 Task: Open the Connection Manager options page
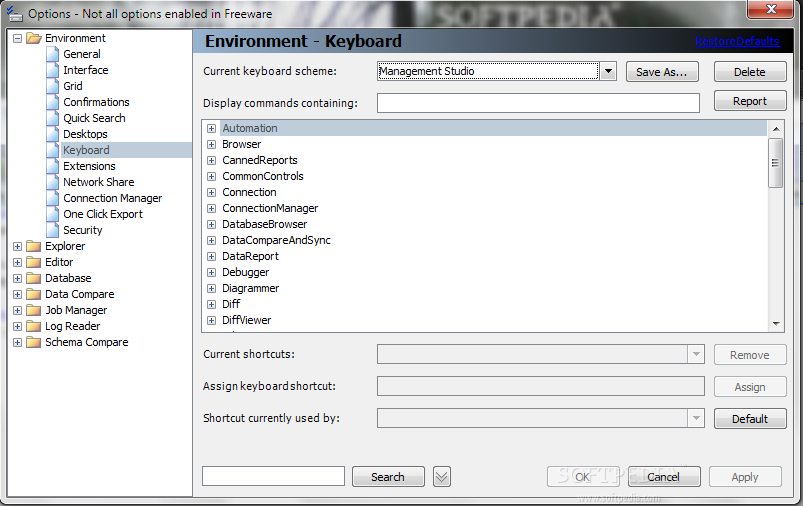pos(113,198)
